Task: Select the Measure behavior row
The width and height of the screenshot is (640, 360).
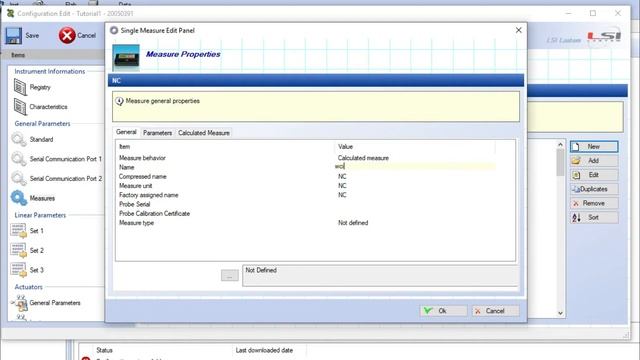Action: [x=307, y=158]
